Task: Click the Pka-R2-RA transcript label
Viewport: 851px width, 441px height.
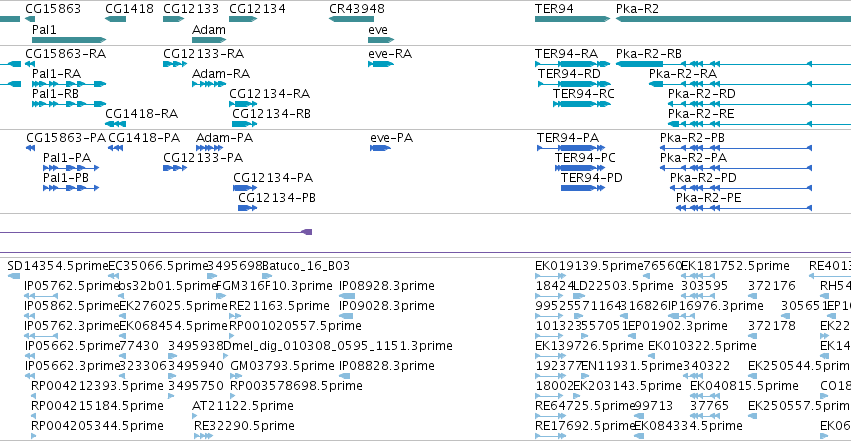Action: pyautogui.click(x=683, y=74)
